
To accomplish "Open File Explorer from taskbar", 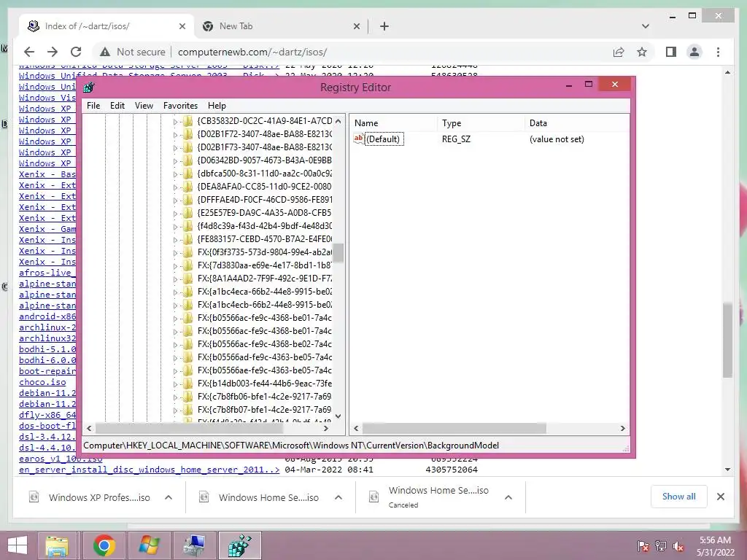I will tap(57, 545).
